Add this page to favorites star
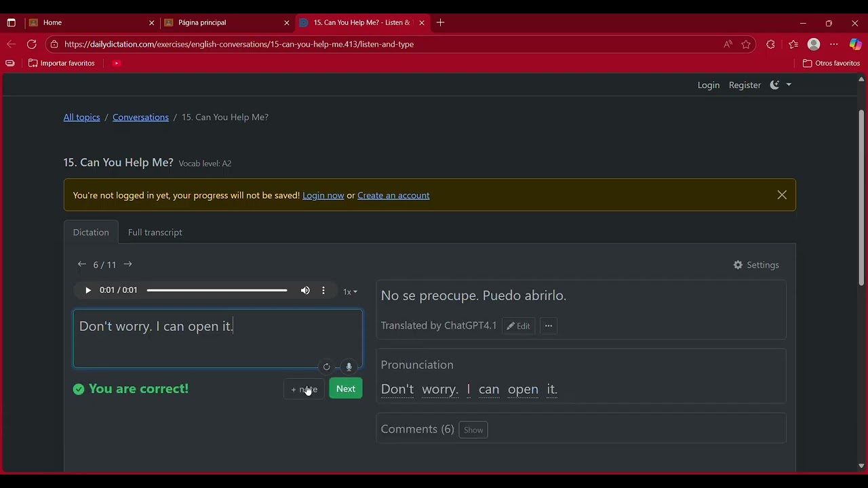 click(x=746, y=44)
